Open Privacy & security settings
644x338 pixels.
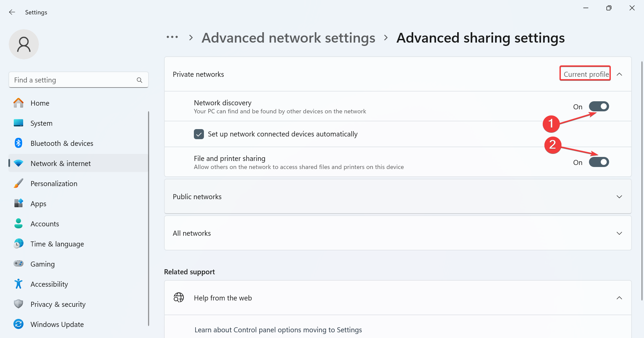(78, 304)
